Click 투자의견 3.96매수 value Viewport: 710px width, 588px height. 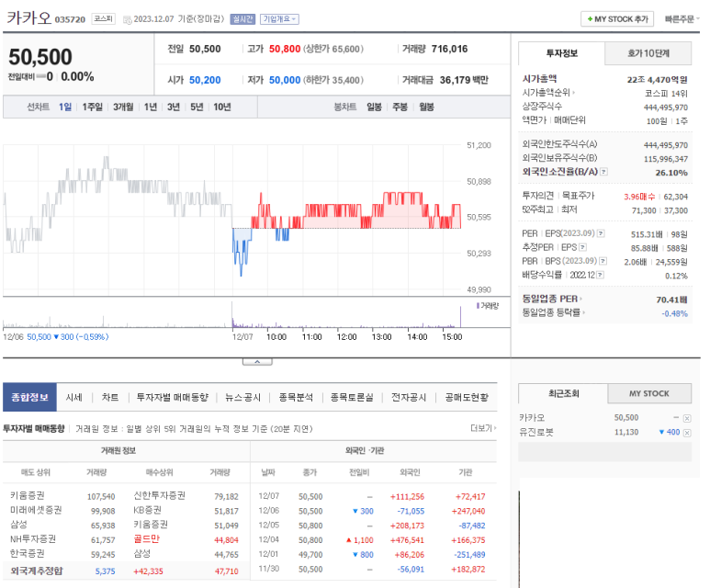point(639,197)
